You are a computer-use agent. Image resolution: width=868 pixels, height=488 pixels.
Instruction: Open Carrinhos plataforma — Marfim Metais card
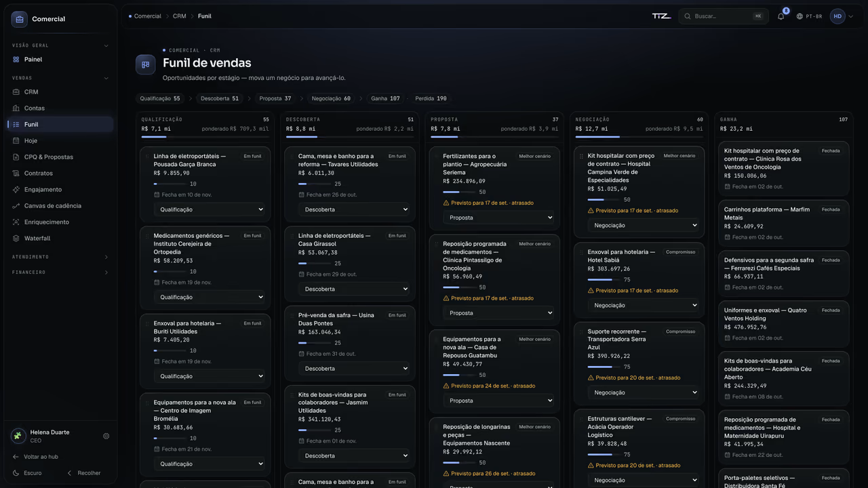tap(783, 223)
